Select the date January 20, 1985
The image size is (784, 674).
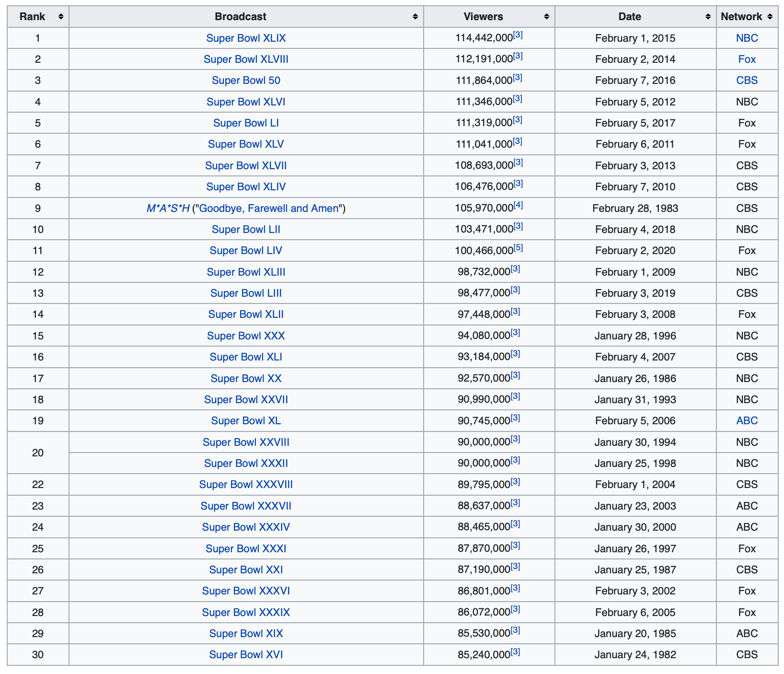[x=635, y=634]
